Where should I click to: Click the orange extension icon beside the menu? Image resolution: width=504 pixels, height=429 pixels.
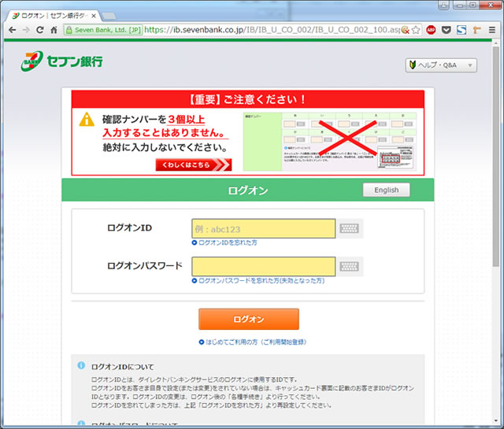tap(477, 30)
